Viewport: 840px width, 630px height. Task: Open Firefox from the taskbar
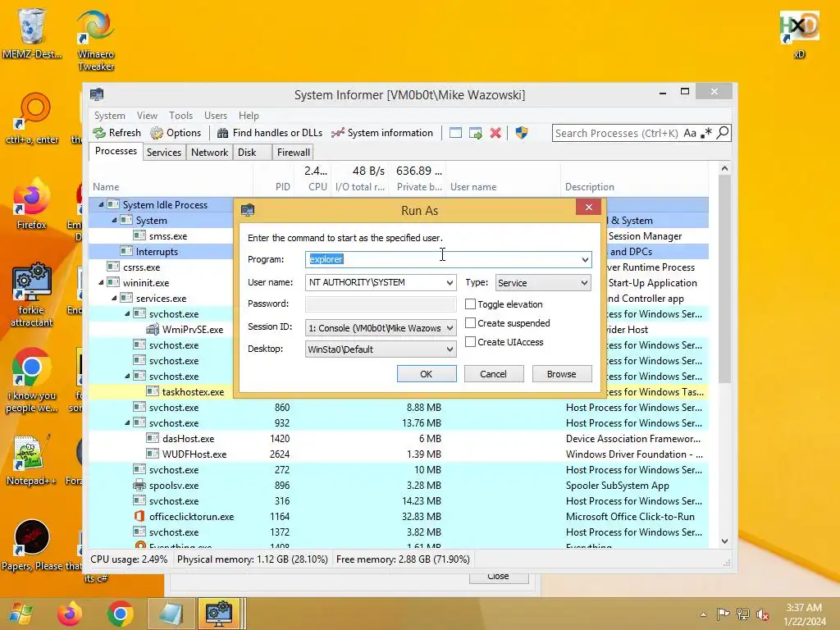point(70,614)
